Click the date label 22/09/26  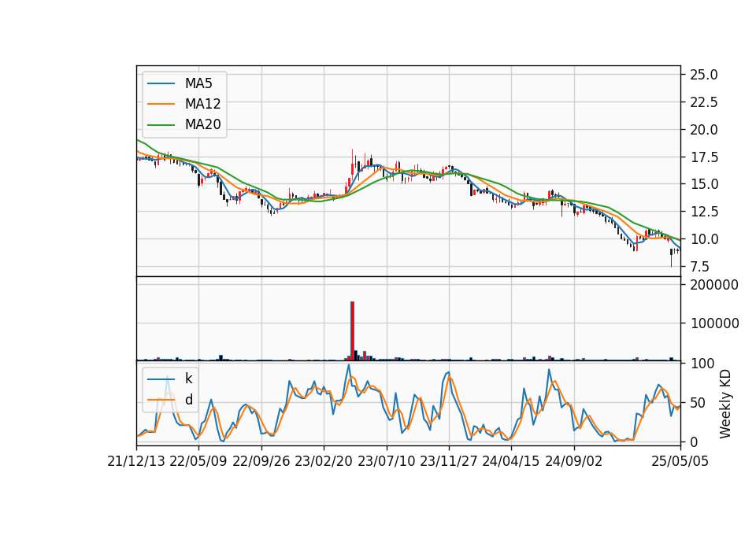pyautogui.click(x=261, y=461)
